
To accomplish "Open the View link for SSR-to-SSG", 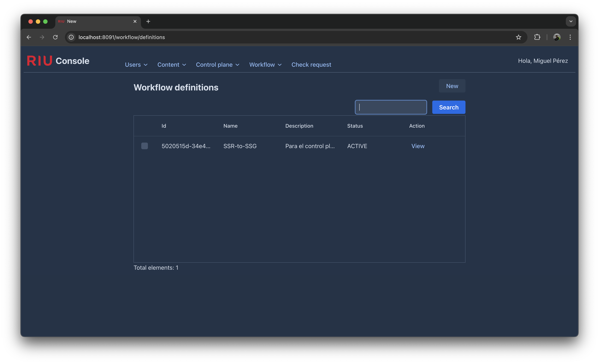I will tap(418, 146).
